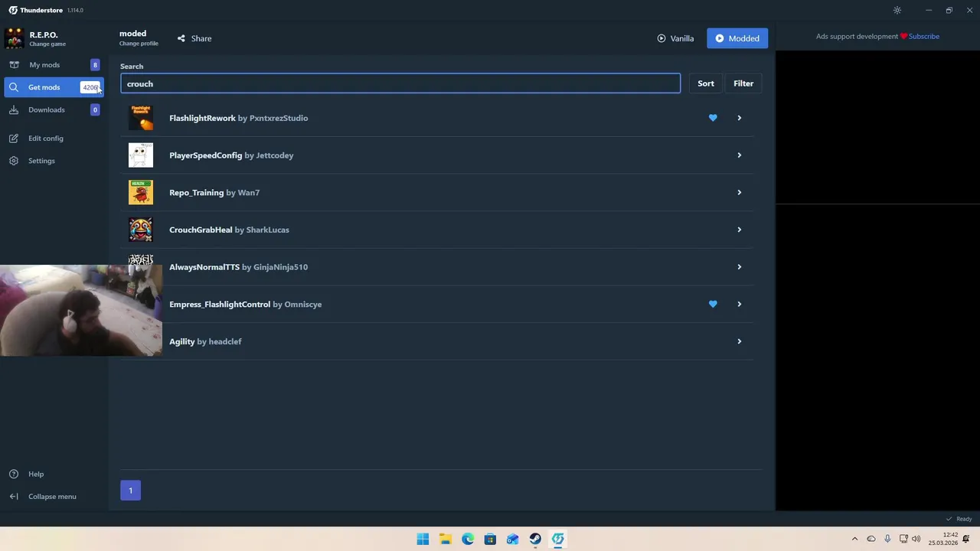
Task: Open Microsoft Store from taskbar
Action: click(x=490, y=539)
